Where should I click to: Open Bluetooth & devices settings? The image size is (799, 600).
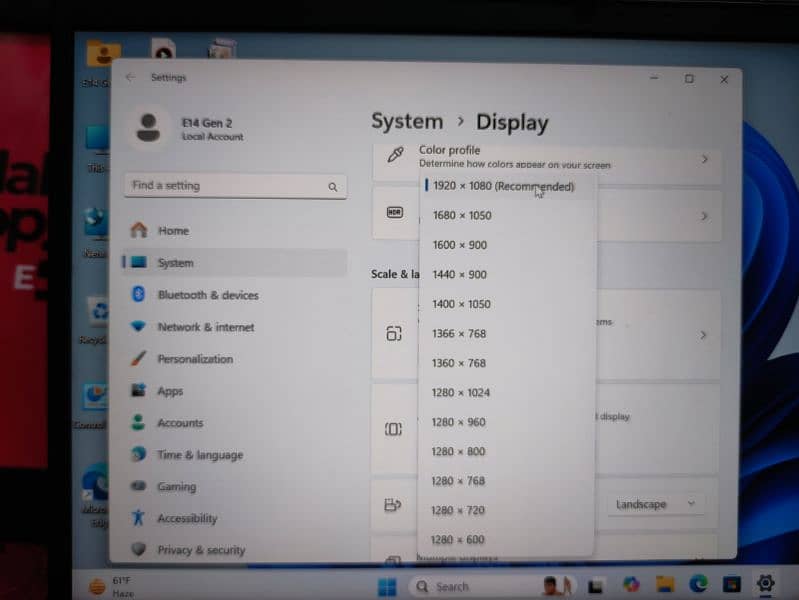207,295
